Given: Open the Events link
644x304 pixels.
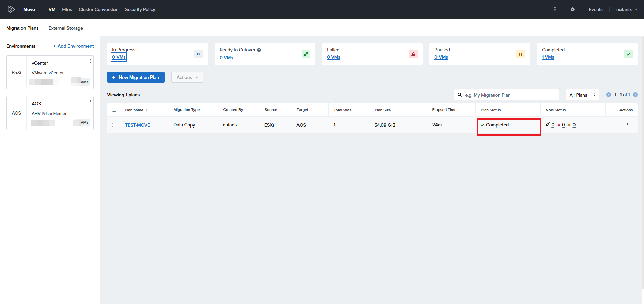Looking at the screenshot, I should click(x=596, y=9).
